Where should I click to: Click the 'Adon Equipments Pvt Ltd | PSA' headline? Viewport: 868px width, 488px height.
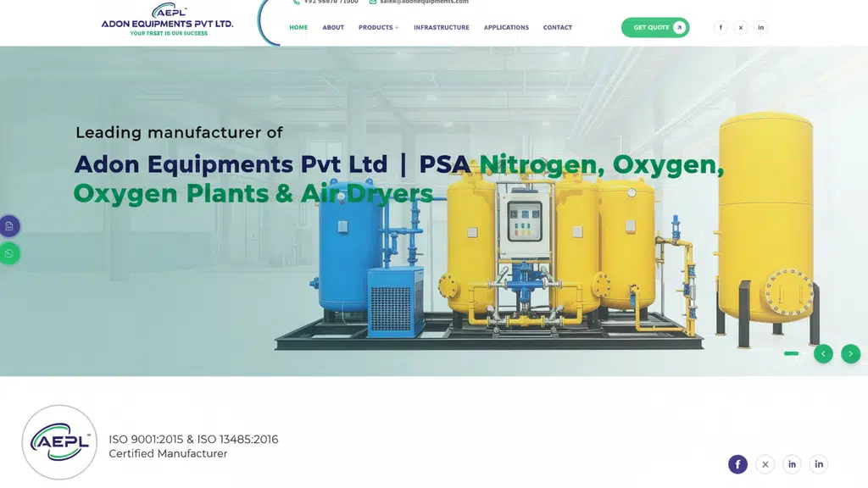click(x=272, y=164)
